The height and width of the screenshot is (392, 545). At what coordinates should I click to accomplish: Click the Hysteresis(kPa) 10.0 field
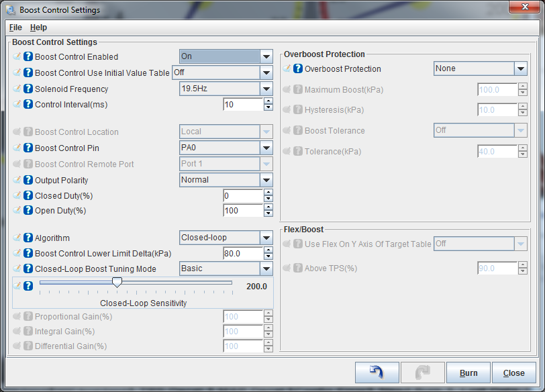(x=497, y=110)
